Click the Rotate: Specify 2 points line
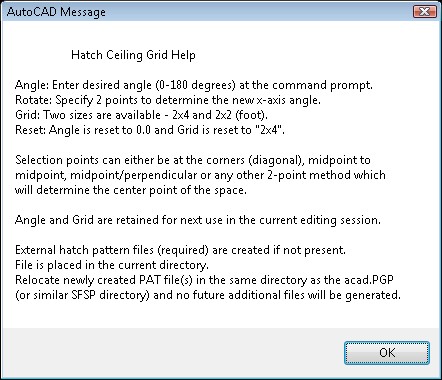This screenshot has width=442, height=380. pos(168,100)
